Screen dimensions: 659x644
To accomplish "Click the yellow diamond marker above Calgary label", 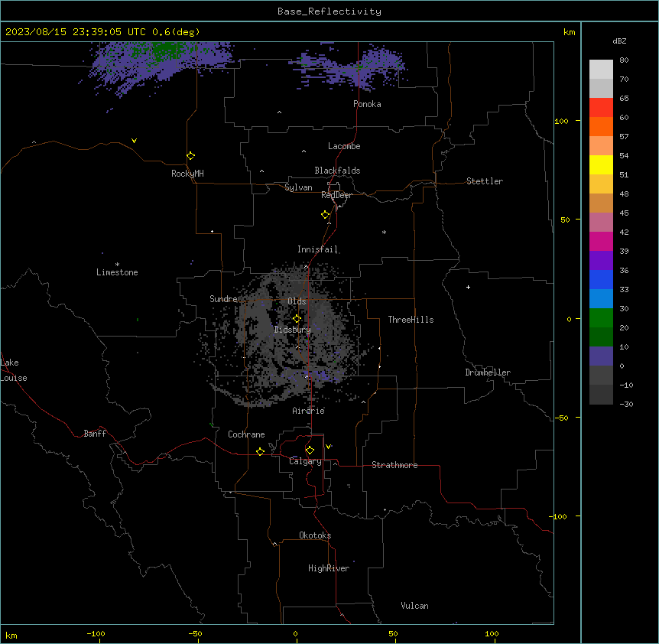I will pyautogui.click(x=310, y=450).
